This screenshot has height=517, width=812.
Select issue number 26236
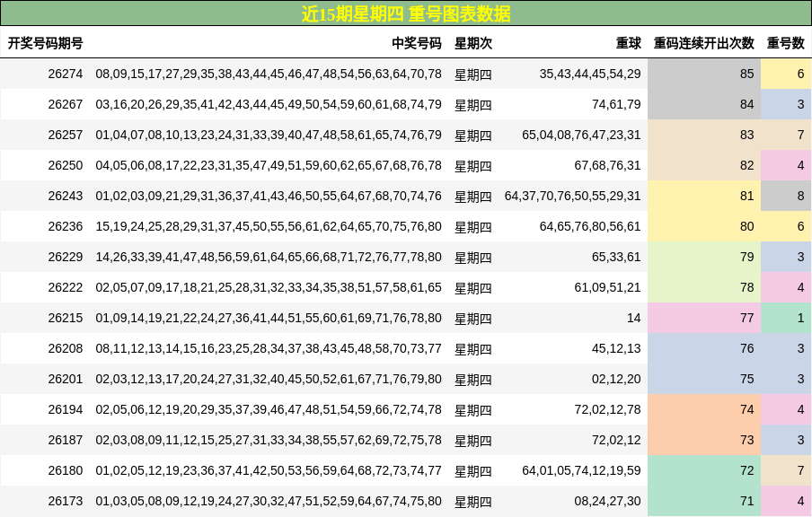[x=66, y=227]
